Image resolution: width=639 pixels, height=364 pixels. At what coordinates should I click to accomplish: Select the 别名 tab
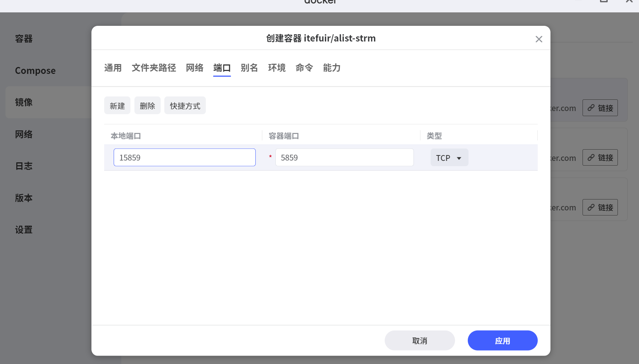point(249,68)
